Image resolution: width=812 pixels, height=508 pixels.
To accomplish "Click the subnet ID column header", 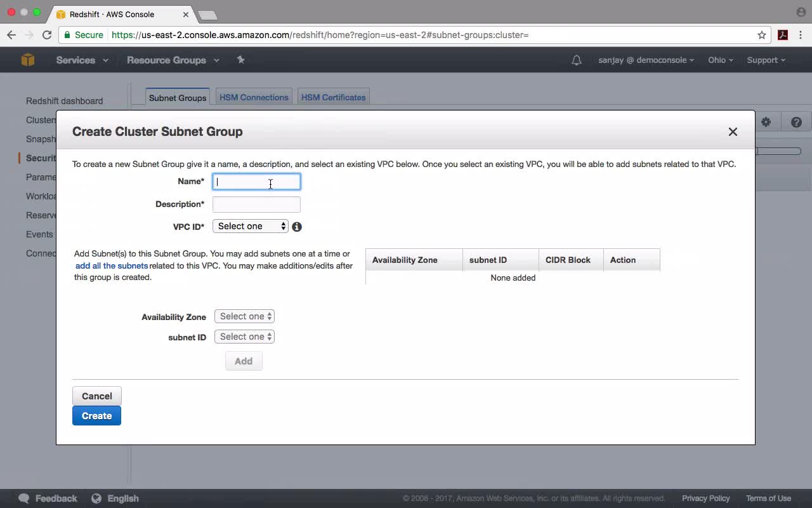I will pyautogui.click(x=501, y=260).
